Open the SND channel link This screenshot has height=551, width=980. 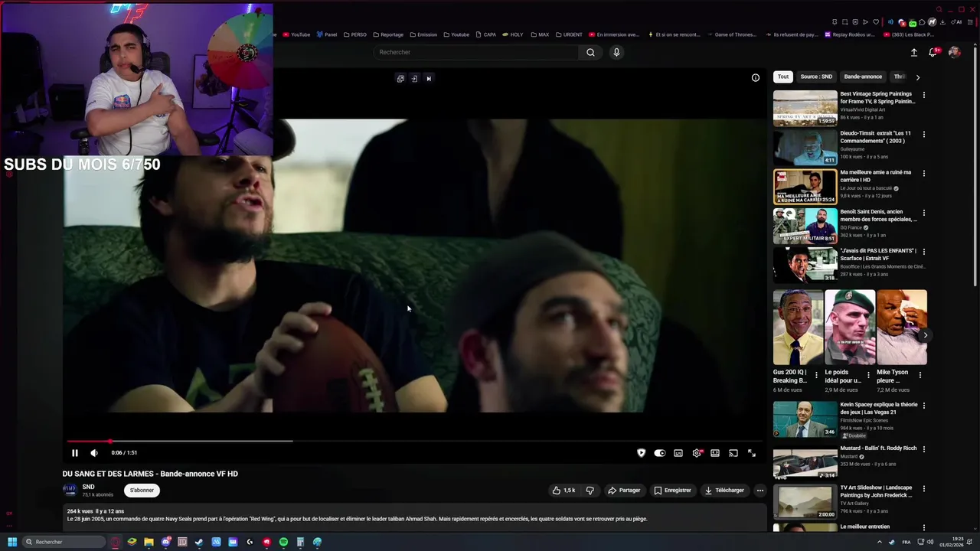89,487
